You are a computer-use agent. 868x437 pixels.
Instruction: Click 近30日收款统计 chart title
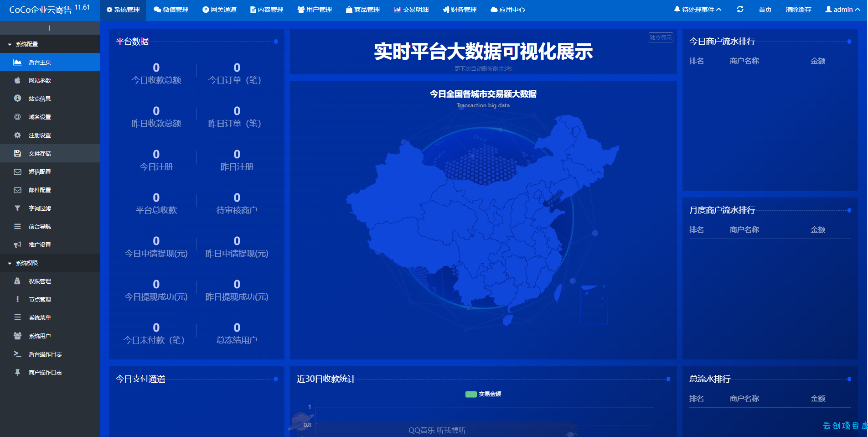(x=326, y=379)
